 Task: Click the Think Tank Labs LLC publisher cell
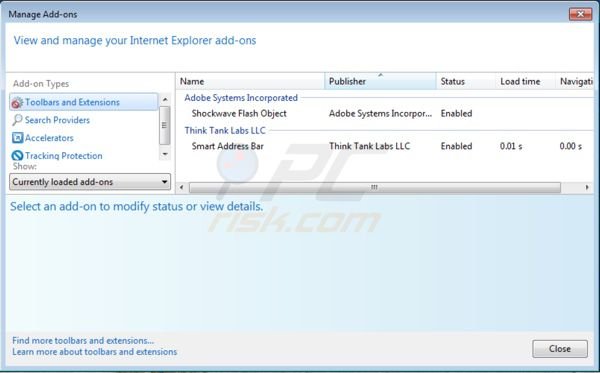(369, 146)
